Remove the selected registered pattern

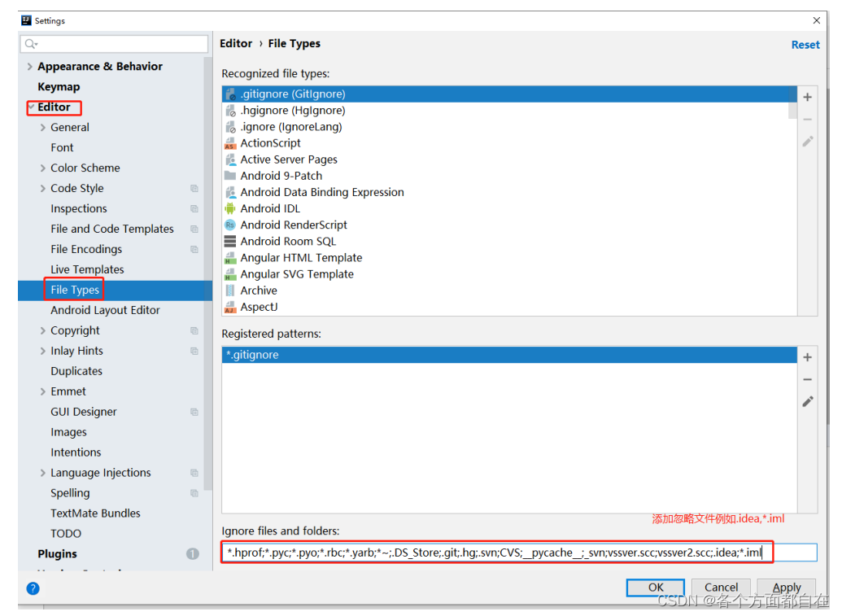click(807, 379)
